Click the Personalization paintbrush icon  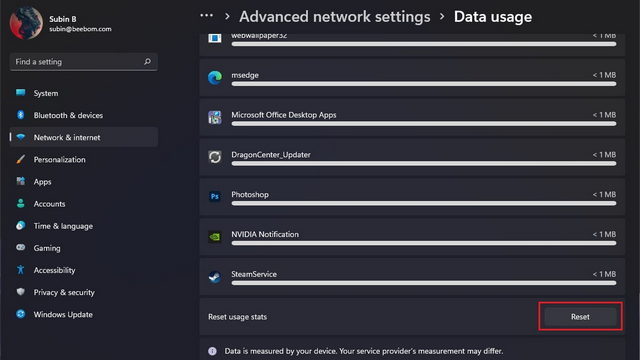20,159
